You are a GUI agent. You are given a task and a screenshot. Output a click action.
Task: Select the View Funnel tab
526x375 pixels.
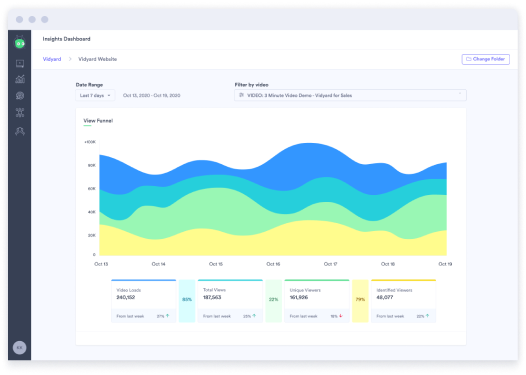click(x=98, y=121)
